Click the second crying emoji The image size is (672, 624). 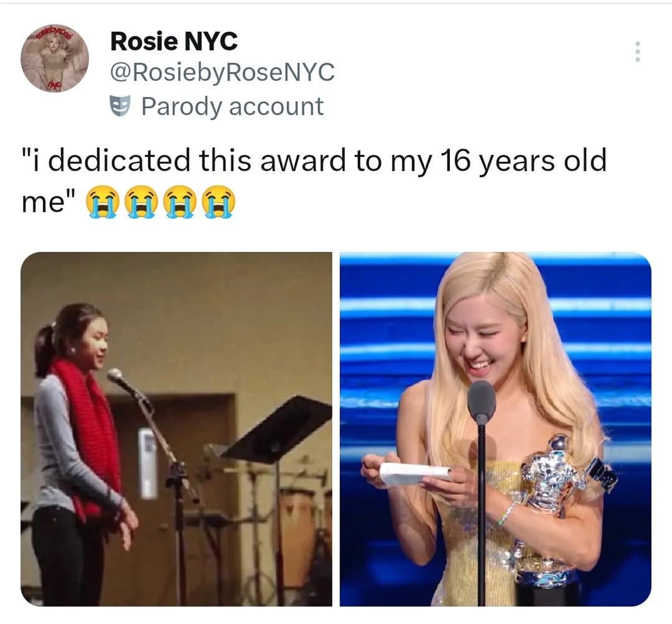(x=141, y=202)
